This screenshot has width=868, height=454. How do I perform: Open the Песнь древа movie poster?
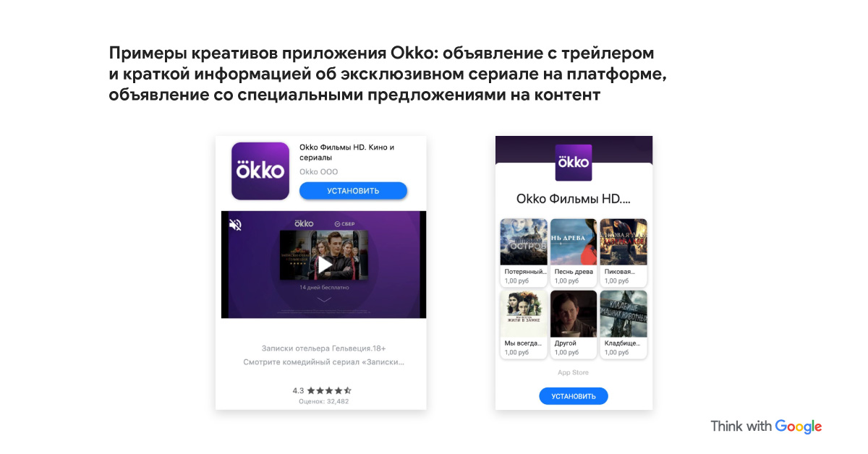(574, 242)
